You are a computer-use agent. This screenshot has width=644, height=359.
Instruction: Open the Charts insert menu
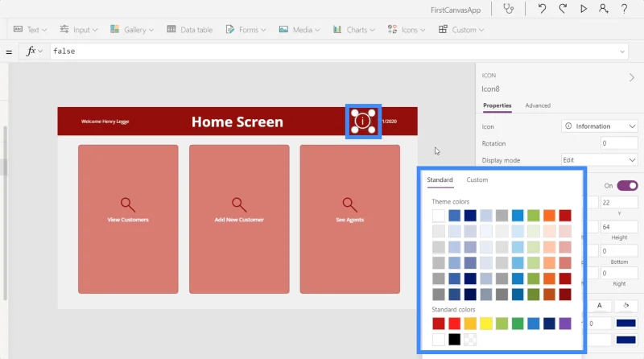[x=353, y=30]
